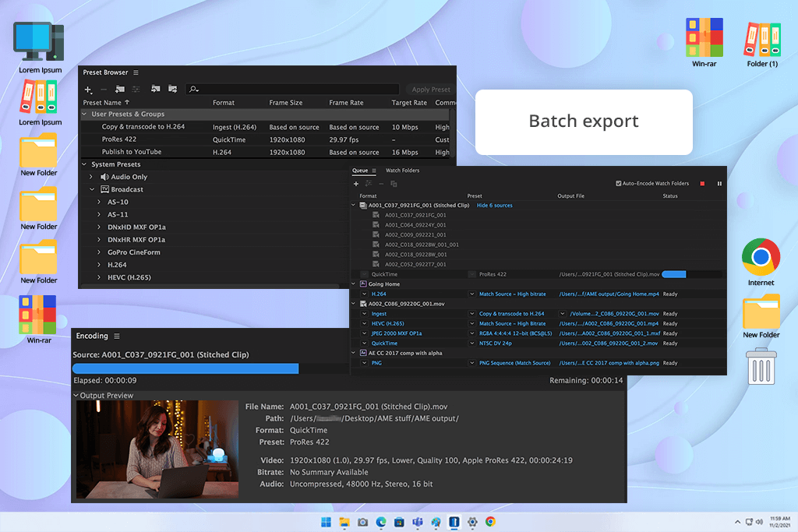Pause the queue encoding
The height and width of the screenshot is (532, 798).
click(719, 184)
